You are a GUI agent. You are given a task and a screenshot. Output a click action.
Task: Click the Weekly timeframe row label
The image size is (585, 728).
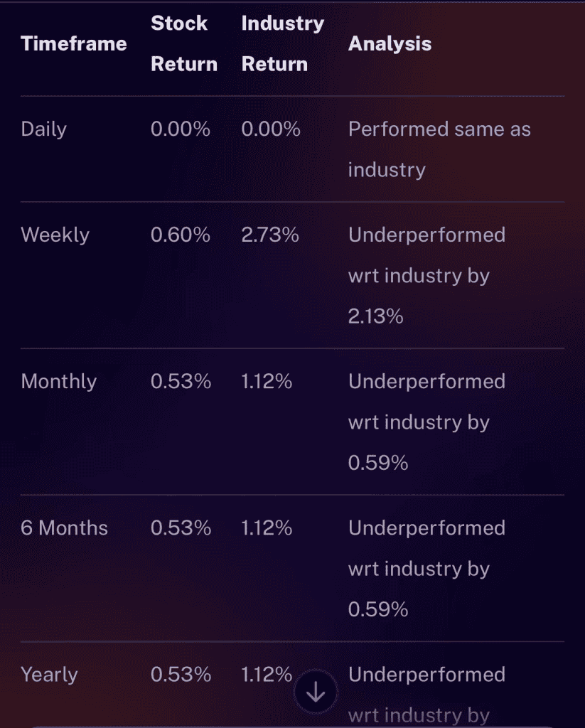pos(55,235)
